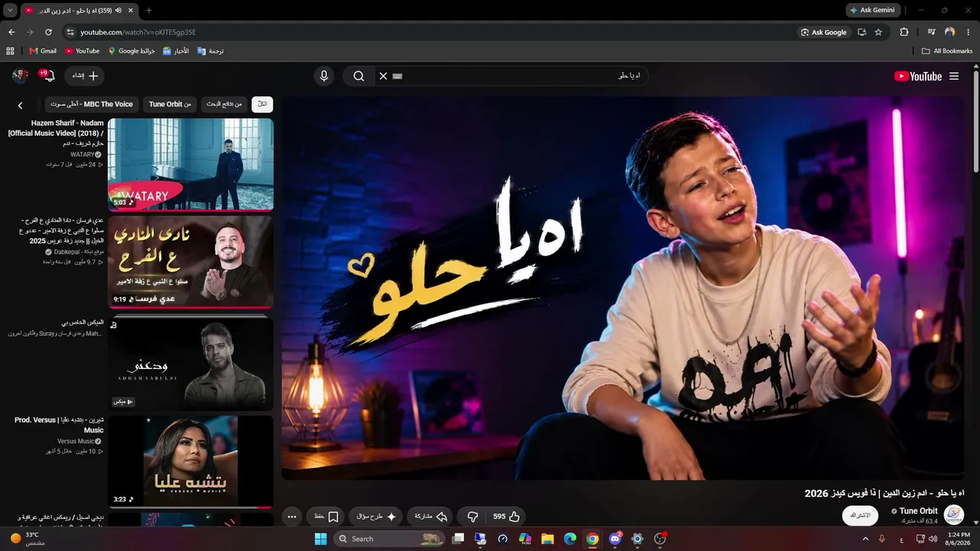Screen dimensions: 980x551
Task: Open the ترجمة bookmark
Action: tap(211, 51)
